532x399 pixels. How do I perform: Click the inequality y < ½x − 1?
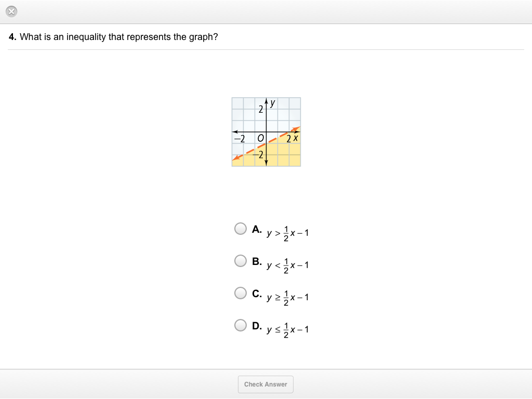pyautogui.click(x=288, y=265)
